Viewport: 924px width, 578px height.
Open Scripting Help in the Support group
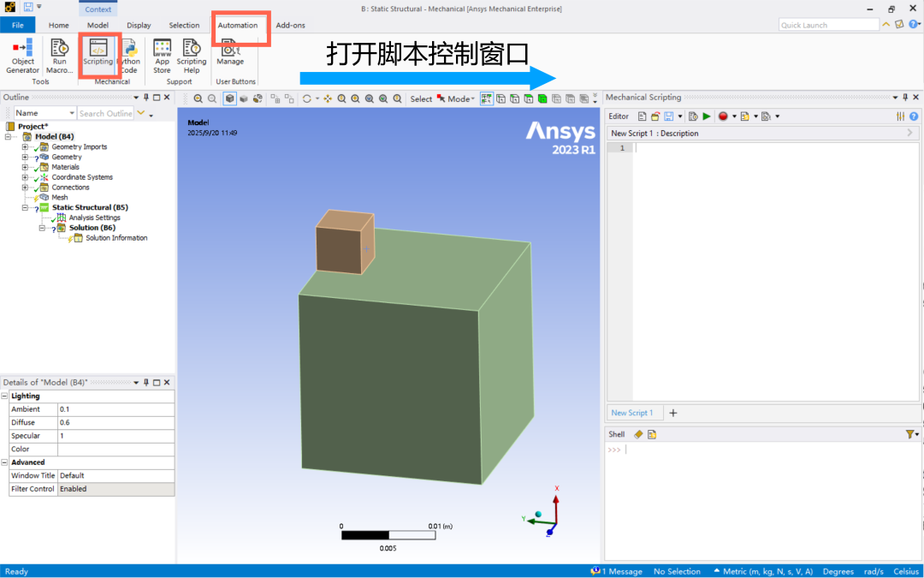[x=192, y=55]
